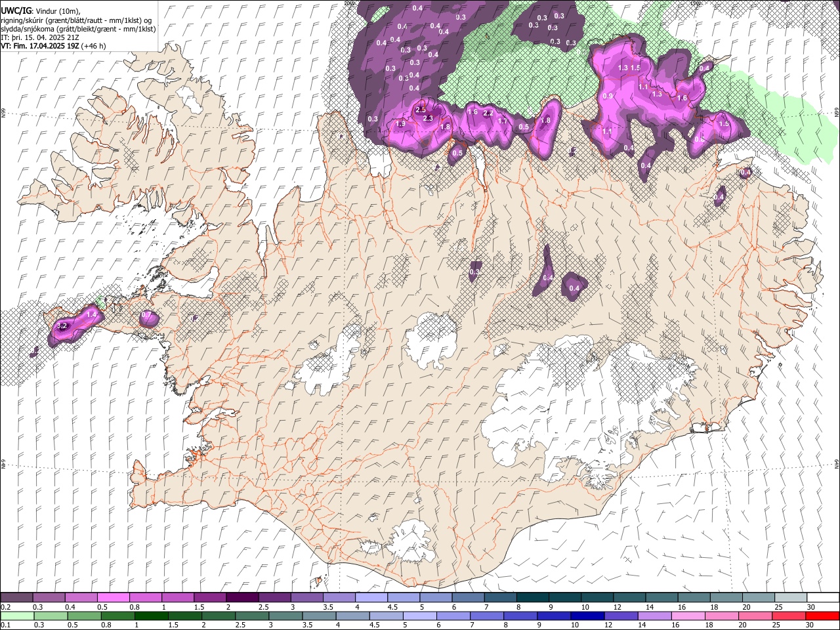Screen dimensions: 840x630
Task: Pick snow legend swatch between 1 and 1.5
Action: [177, 598]
